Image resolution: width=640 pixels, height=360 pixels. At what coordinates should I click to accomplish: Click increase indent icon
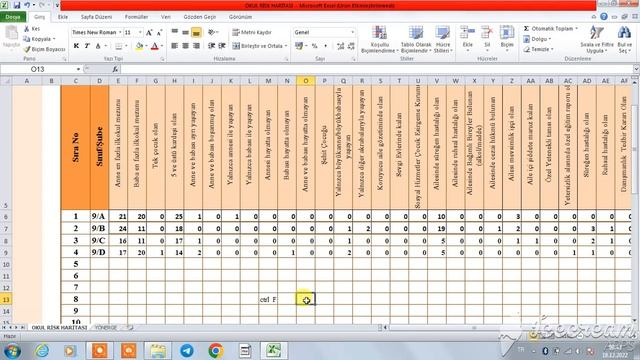(x=222, y=46)
